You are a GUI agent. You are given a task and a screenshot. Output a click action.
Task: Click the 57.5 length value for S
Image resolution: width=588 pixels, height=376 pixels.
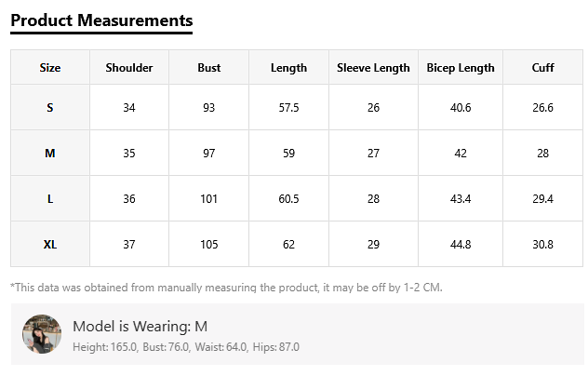pyautogui.click(x=288, y=108)
